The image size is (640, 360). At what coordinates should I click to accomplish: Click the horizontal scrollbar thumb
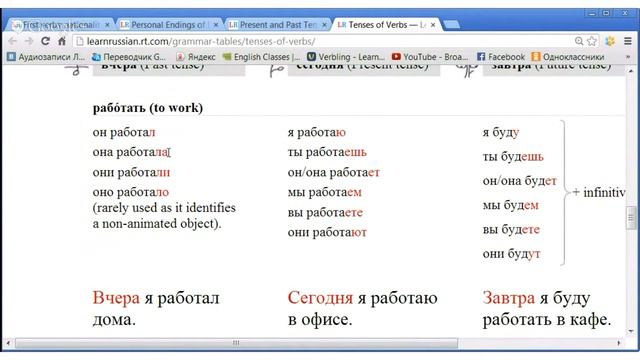(236, 343)
